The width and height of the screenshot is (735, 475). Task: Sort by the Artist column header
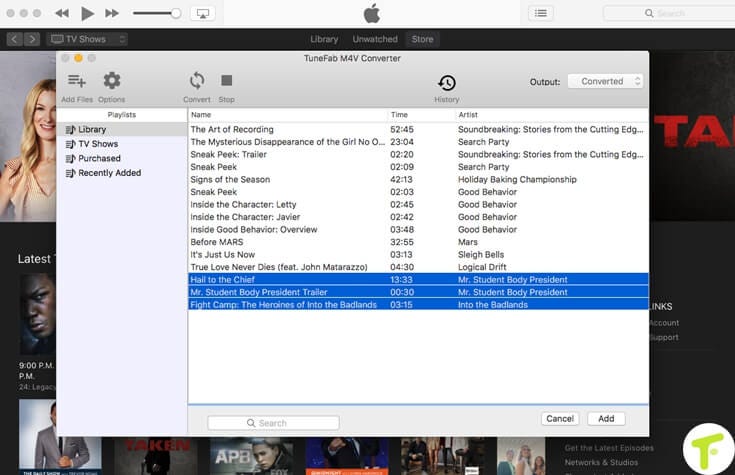coord(552,115)
